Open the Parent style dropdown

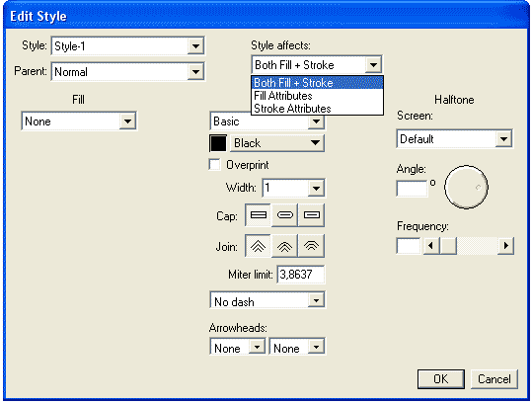point(127,72)
